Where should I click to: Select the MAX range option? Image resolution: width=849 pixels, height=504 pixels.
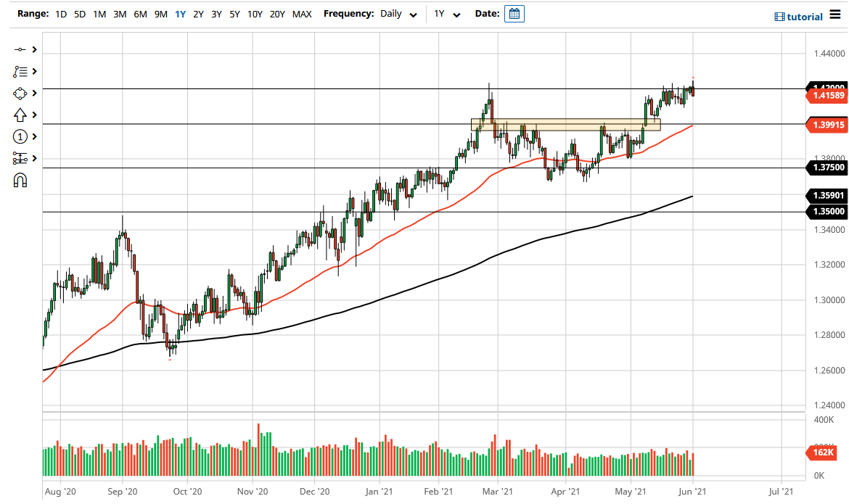coord(302,14)
